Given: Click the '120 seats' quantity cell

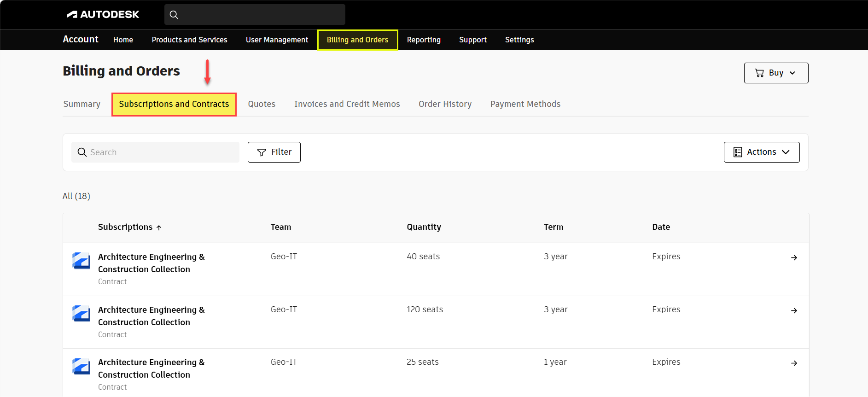Looking at the screenshot, I should coord(425,309).
